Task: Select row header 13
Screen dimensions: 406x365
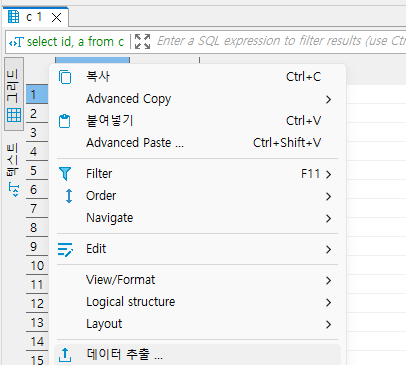Action: (37, 322)
